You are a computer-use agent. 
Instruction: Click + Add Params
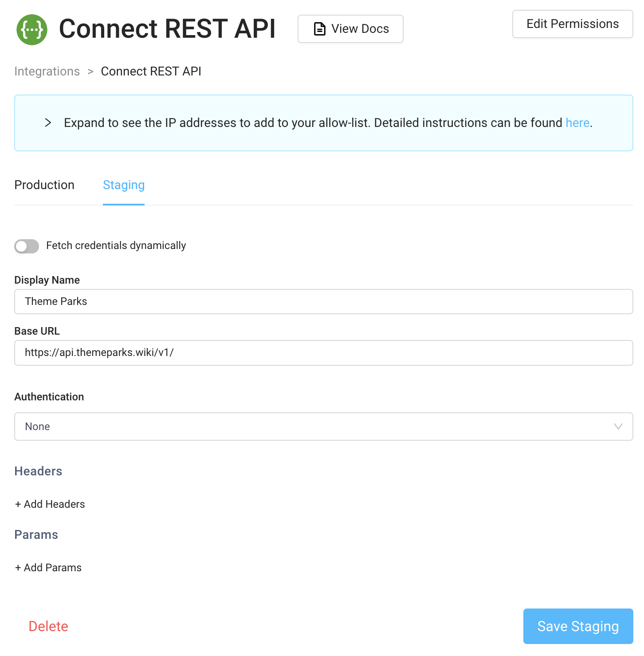point(48,568)
